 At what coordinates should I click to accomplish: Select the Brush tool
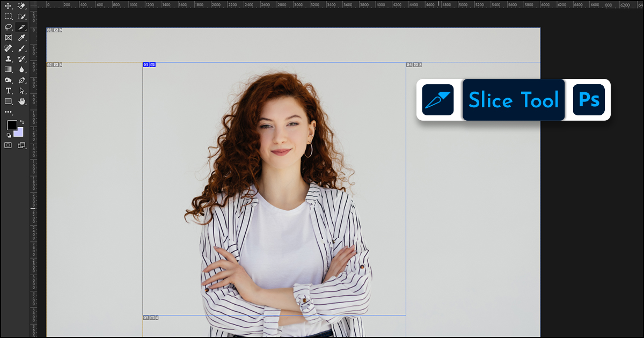22,48
